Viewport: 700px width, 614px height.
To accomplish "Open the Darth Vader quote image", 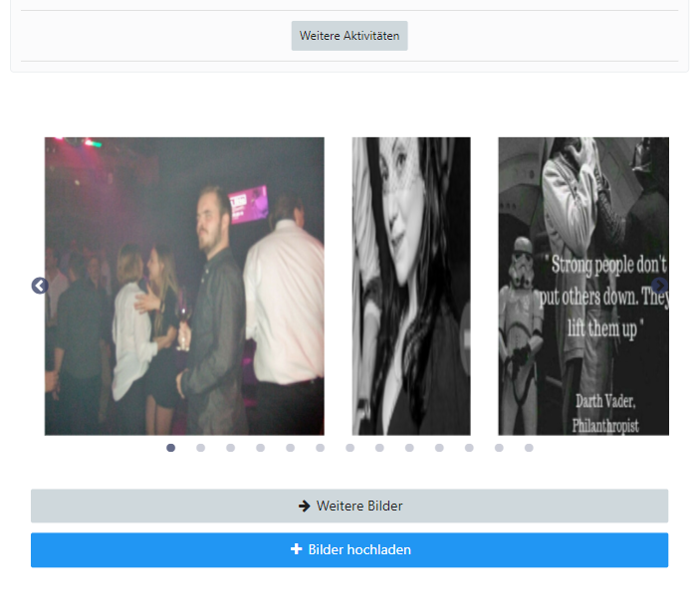I will coord(583,286).
